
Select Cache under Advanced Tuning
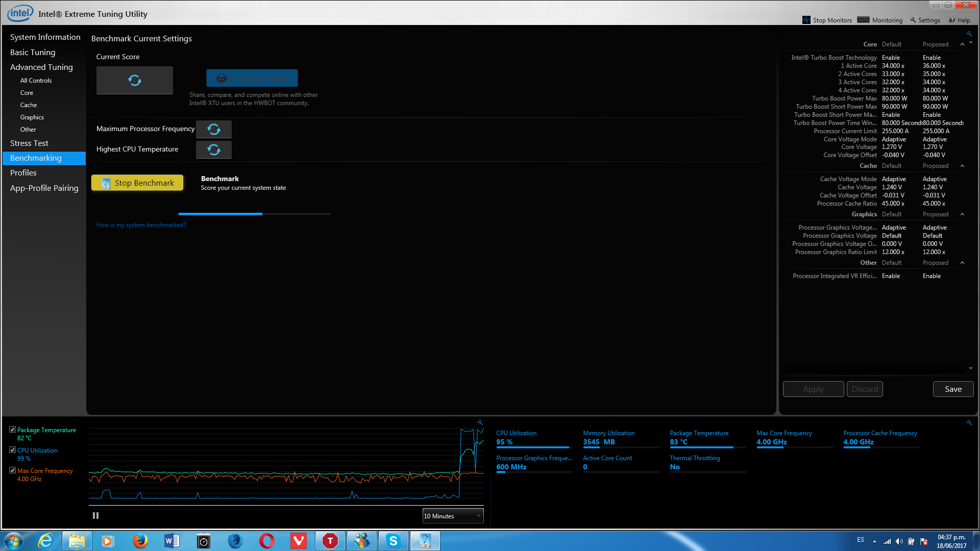29,105
